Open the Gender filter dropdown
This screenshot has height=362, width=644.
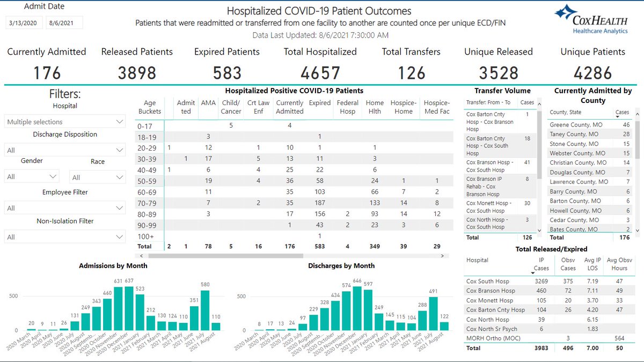(32, 177)
